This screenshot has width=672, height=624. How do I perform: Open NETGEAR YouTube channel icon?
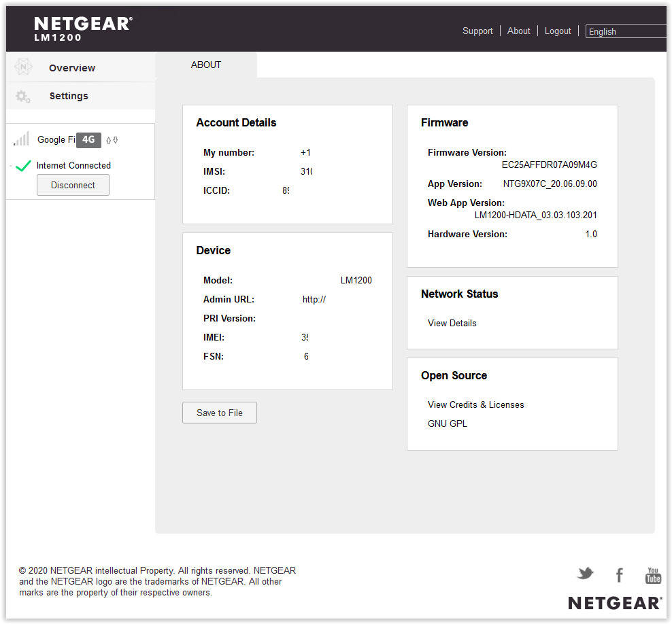653,576
